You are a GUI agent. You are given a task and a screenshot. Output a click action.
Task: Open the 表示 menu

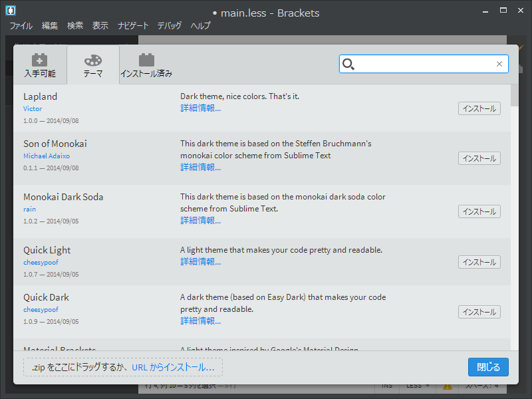(x=100, y=26)
